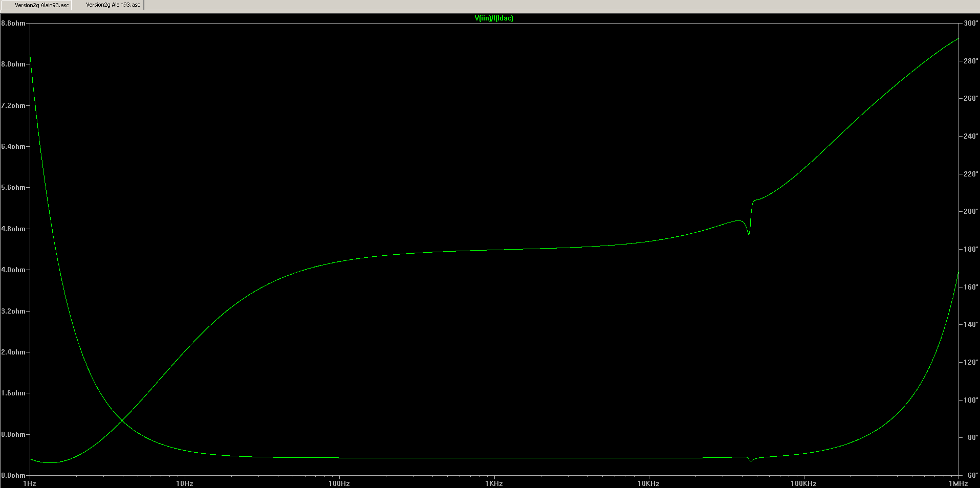The height and width of the screenshot is (488, 980).
Task: Click the 180° phase axis value
Action: pos(971,250)
